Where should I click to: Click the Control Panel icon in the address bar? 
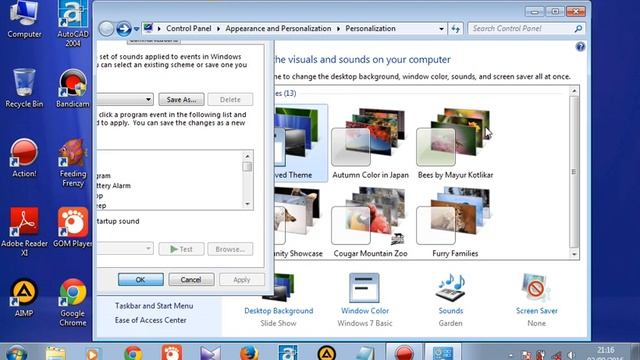coord(148,28)
